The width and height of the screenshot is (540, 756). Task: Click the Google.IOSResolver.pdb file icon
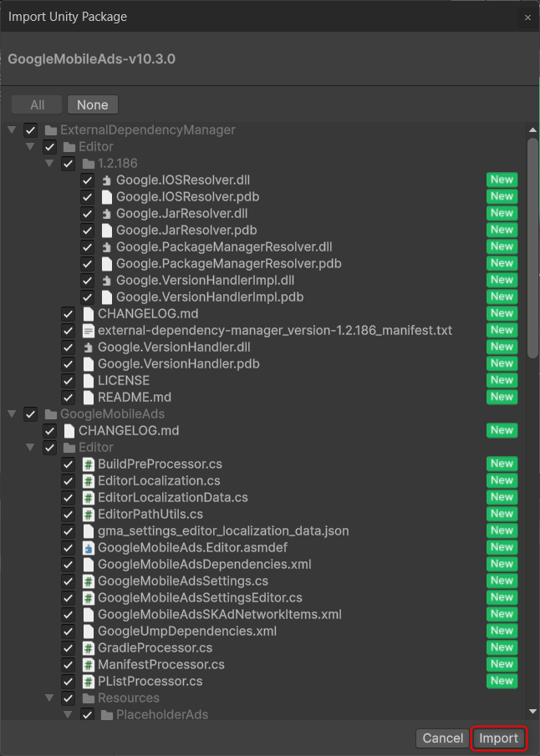[x=107, y=196]
